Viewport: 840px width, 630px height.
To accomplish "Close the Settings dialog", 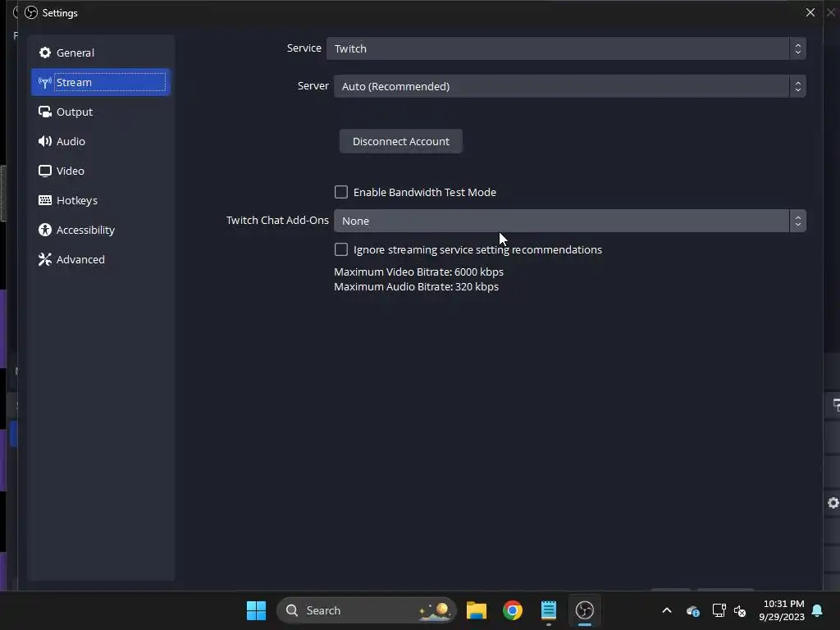I will click(810, 12).
